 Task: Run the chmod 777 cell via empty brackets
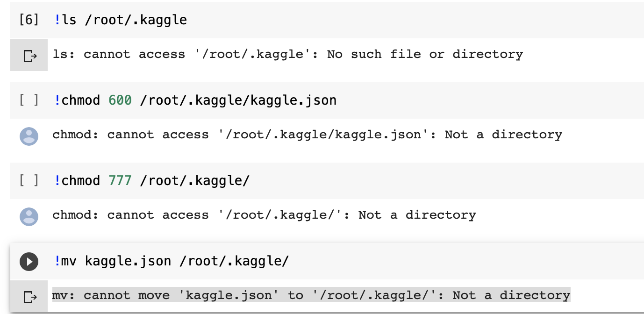point(29,181)
